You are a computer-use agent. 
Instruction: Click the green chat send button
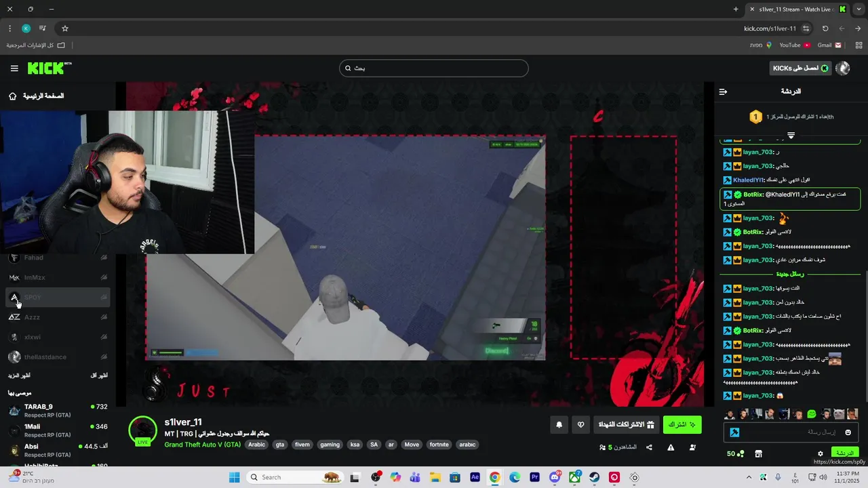[844, 453]
